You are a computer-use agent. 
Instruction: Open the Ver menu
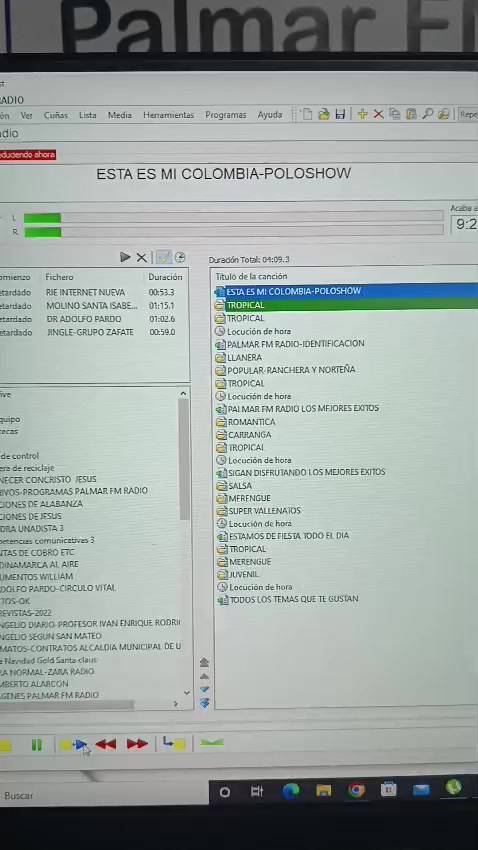27,115
